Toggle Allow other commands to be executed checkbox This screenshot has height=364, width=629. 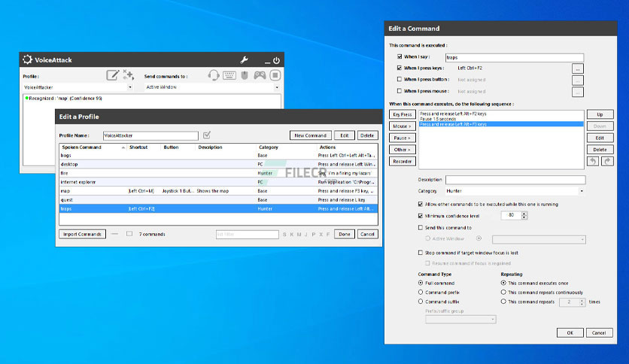click(x=421, y=204)
